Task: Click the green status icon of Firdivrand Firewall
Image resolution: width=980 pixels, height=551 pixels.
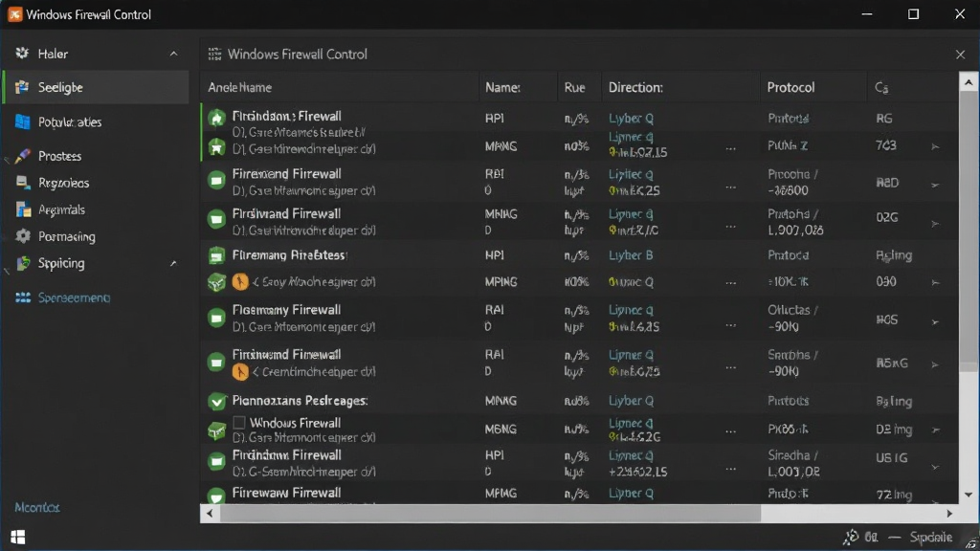Action: tap(217, 220)
